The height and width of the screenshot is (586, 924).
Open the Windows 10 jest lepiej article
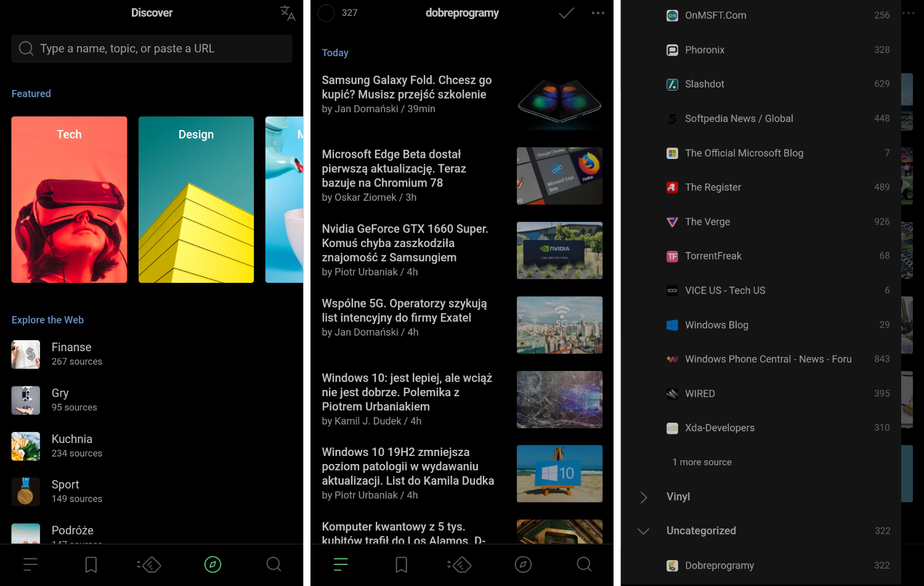pyautogui.click(x=462, y=399)
